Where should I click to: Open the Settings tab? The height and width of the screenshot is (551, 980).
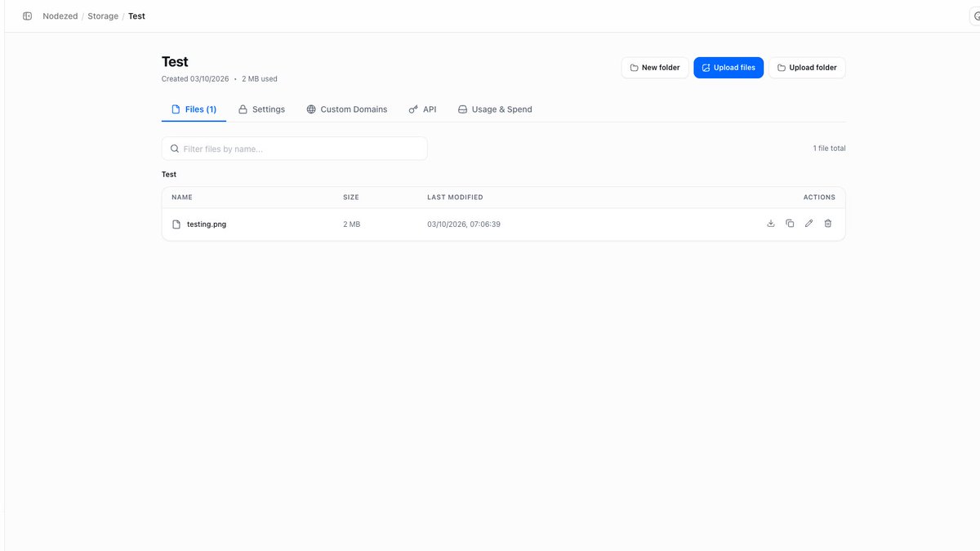click(x=261, y=109)
